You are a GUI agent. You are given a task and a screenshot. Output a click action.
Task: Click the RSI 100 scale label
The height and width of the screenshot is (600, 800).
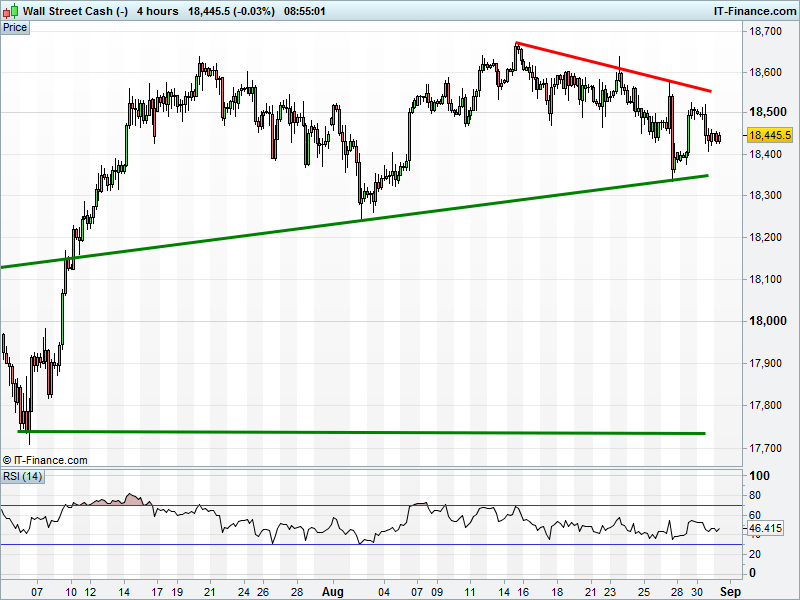click(759, 476)
